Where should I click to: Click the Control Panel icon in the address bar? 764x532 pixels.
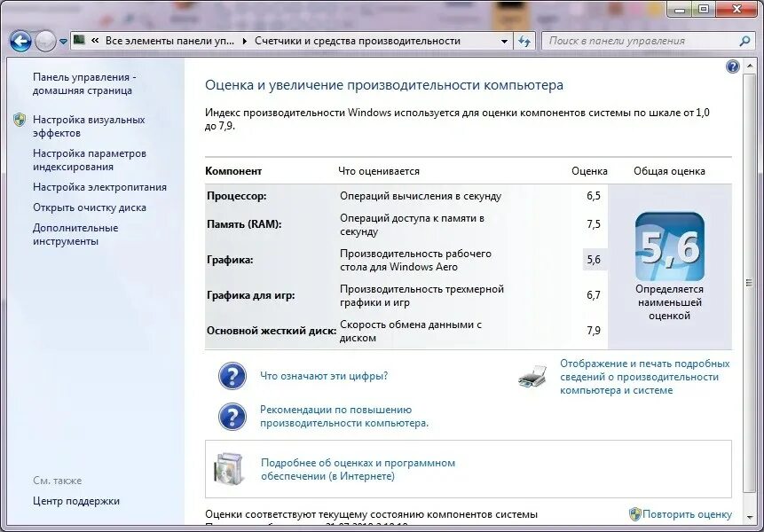pyautogui.click(x=80, y=41)
